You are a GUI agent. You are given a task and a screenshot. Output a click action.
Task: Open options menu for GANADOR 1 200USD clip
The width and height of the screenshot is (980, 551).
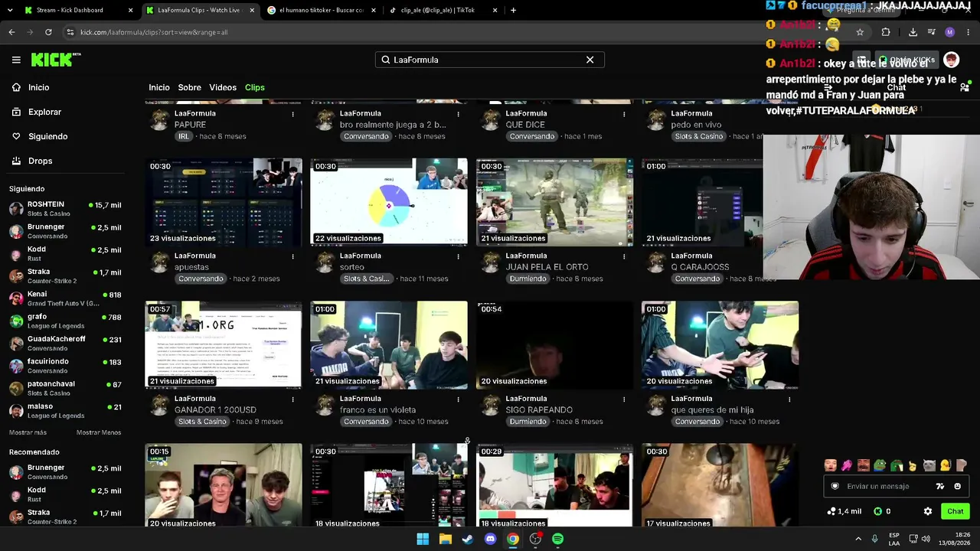click(x=292, y=399)
